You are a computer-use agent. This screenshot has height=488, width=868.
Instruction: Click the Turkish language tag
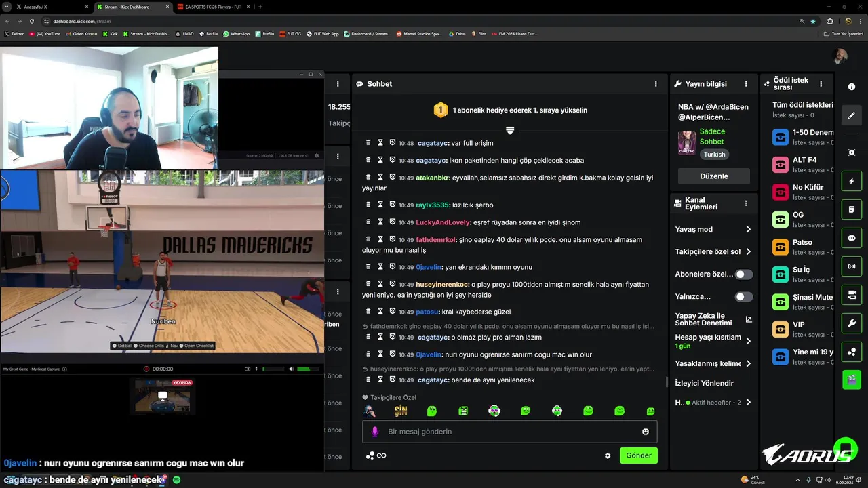pos(714,155)
